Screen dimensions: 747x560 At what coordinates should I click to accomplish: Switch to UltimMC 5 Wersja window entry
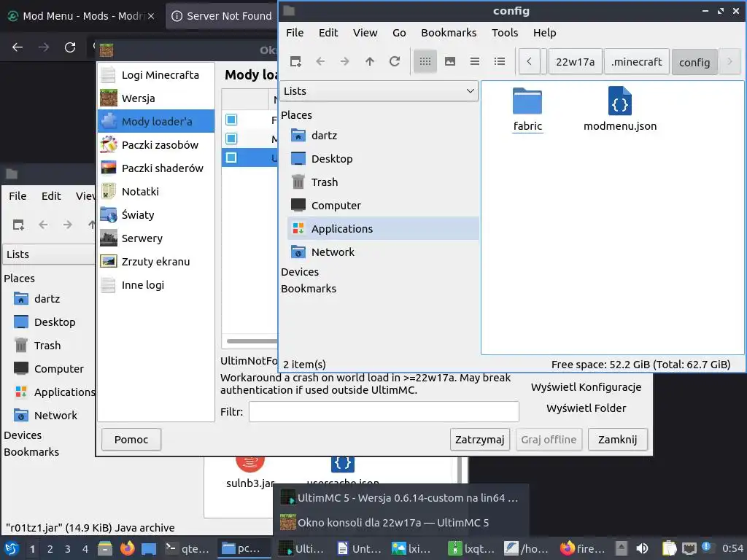(401, 497)
